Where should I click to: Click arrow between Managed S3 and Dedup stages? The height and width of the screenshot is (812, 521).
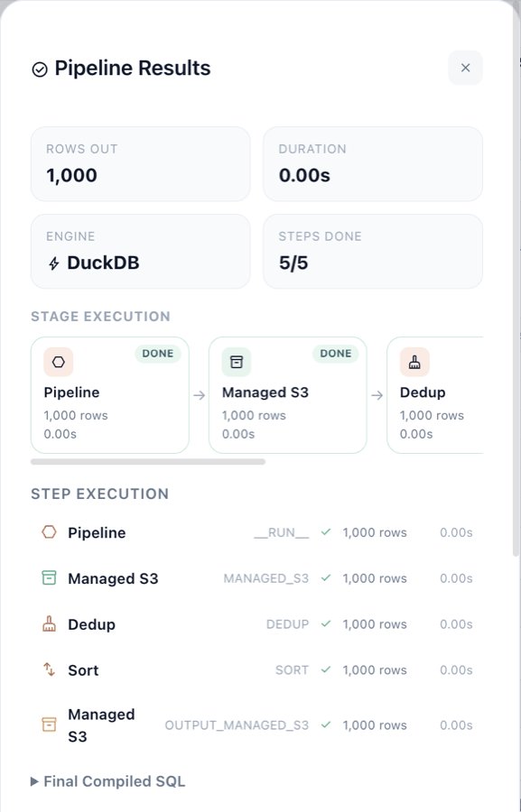click(377, 395)
